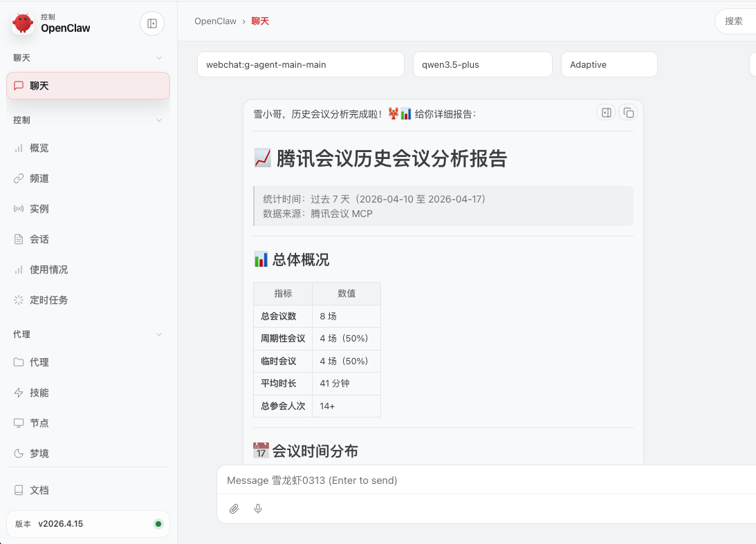Open 频道 channels in the sidebar

pos(39,178)
